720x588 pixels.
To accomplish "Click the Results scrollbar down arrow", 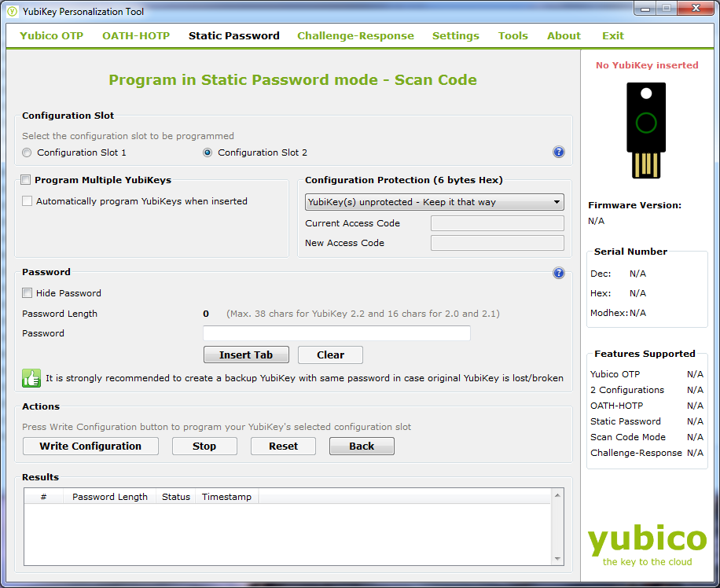I will pos(557,559).
